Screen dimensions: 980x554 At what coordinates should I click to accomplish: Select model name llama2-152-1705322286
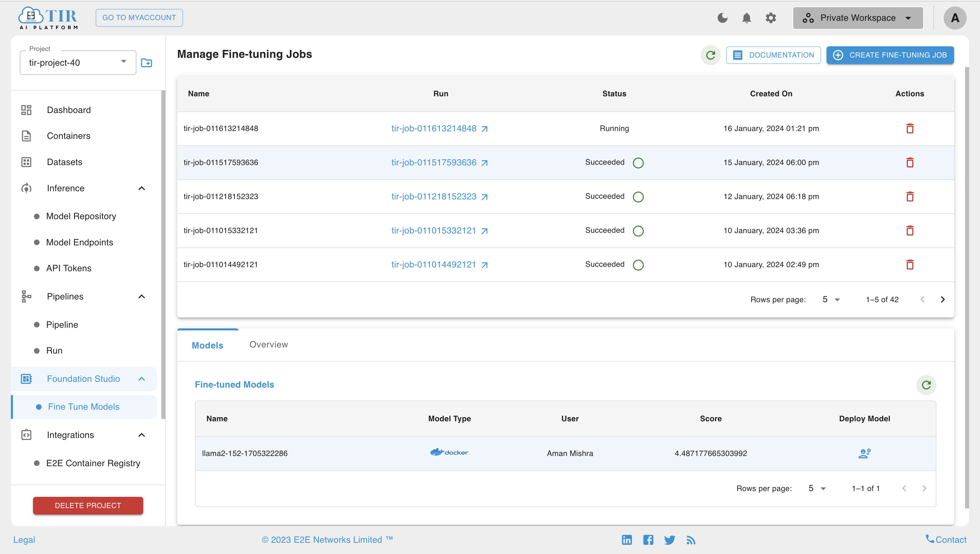click(245, 453)
